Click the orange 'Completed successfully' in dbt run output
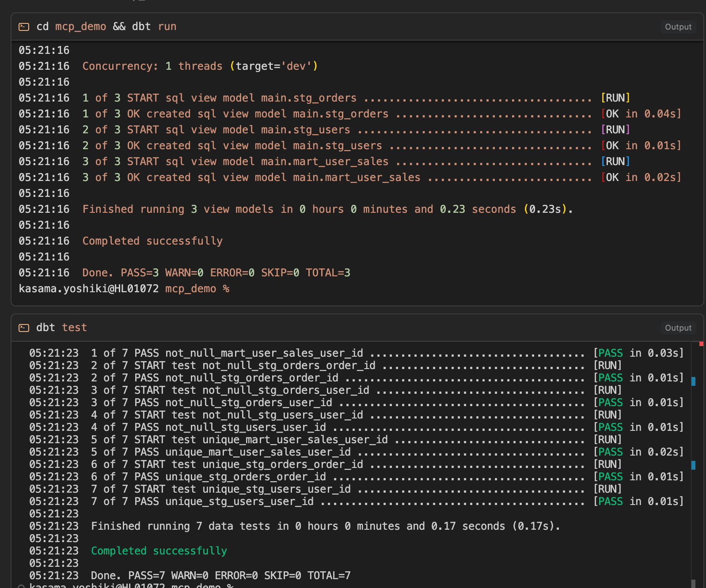The width and height of the screenshot is (706, 588). click(x=152, y=241)
